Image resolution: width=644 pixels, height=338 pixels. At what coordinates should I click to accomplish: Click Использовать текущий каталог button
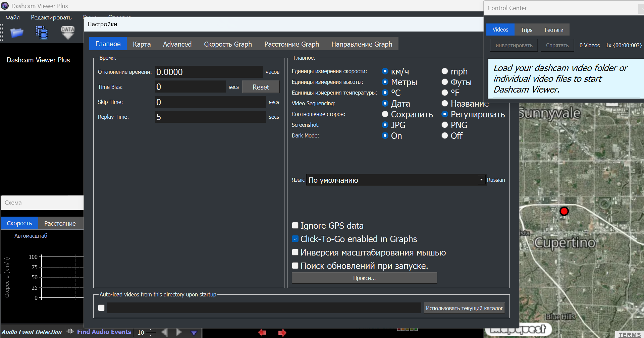[x=464, y=308]
